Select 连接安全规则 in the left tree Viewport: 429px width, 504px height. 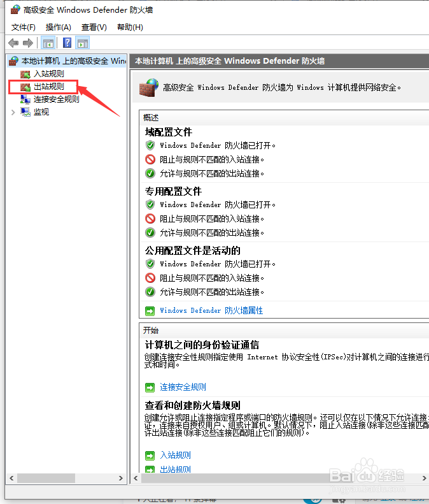pyautogui.click(x=57, y=99)
